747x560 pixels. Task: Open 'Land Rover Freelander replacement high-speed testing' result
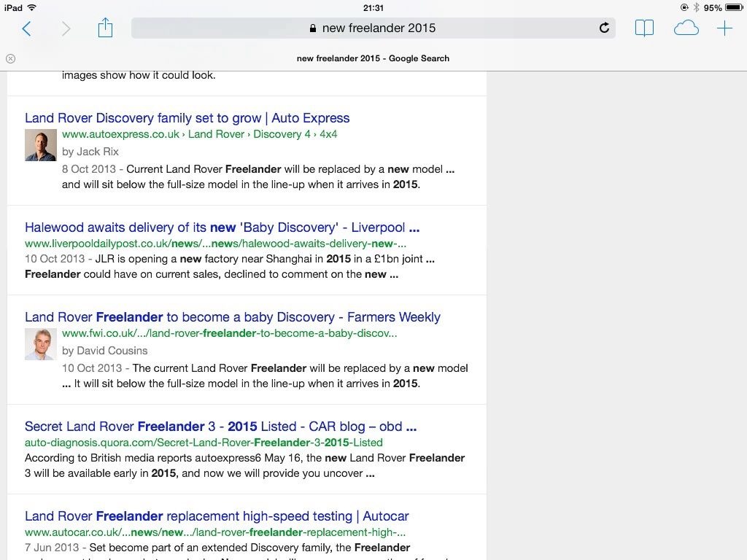pos(217,516)
